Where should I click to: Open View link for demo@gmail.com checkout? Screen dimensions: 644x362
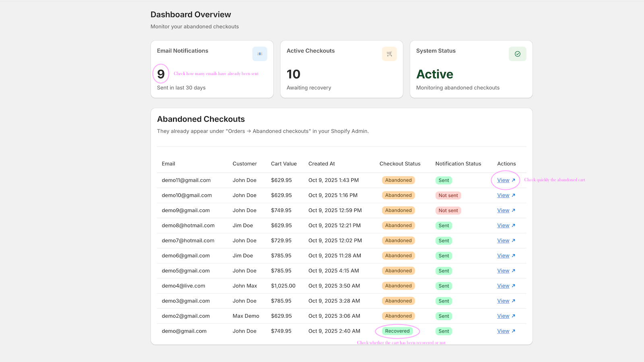point(503,331)
